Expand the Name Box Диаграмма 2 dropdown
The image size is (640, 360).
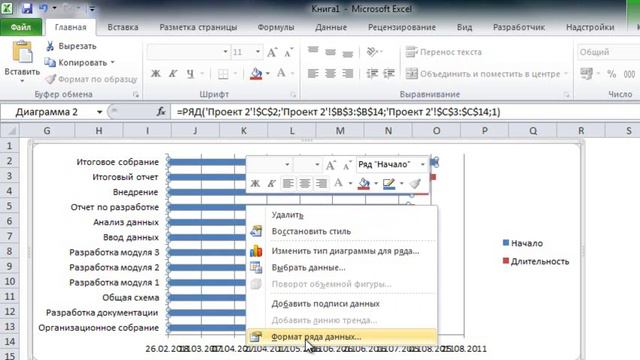tap(99, 112)
